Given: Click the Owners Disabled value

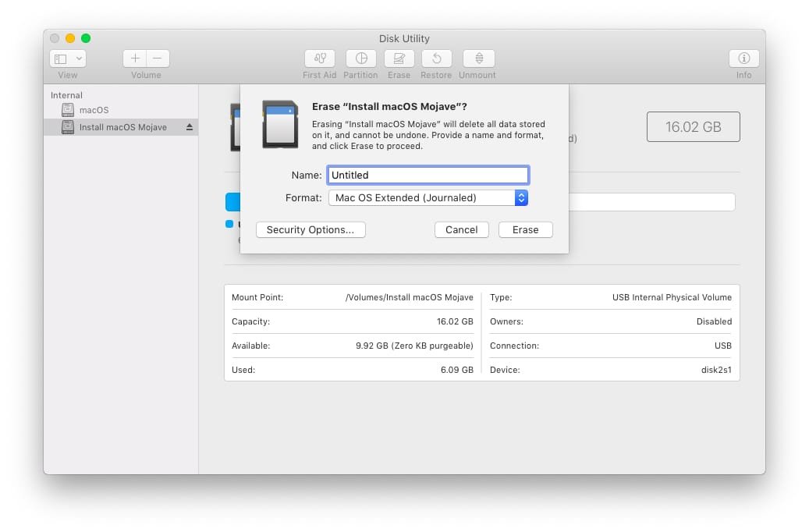Looking at the screenshot, I should 714,321.
